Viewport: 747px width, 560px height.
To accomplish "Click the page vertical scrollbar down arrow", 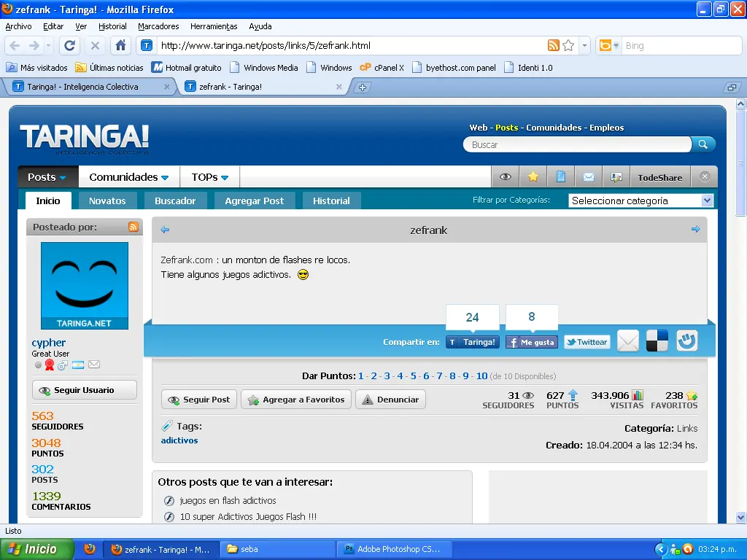I will click(740, 517).
